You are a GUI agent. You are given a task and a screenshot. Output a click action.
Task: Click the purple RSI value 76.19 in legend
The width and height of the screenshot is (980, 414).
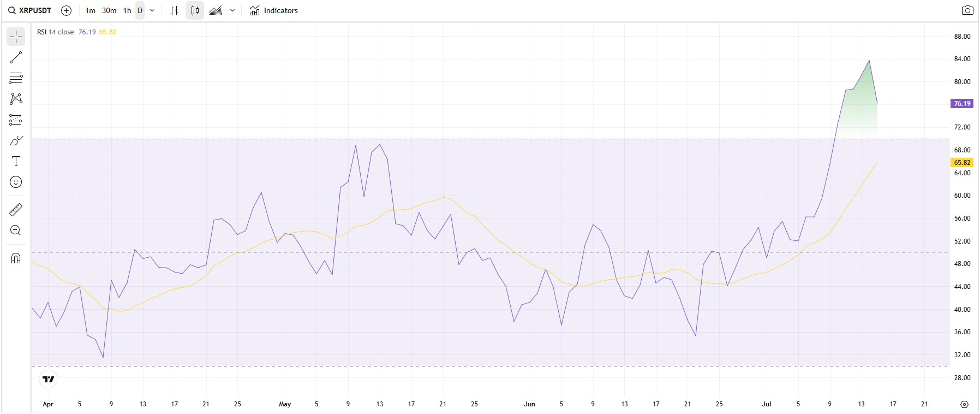pos(87,32)
